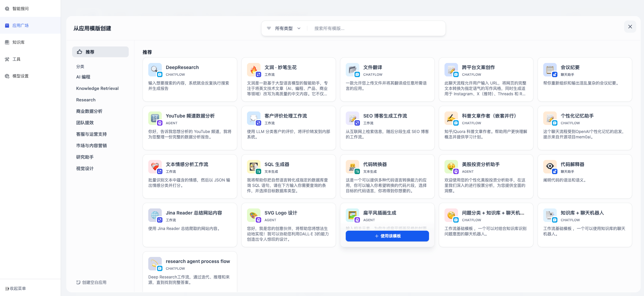Open the 知识库 sidebar menu item
This screenshot has height=296, width=644.
tap(19, 42)
